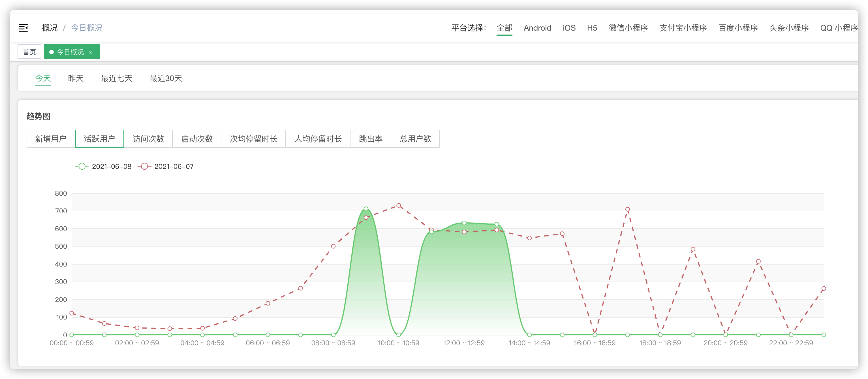Select the 跳出率 metric option

[x=370, y=139]
